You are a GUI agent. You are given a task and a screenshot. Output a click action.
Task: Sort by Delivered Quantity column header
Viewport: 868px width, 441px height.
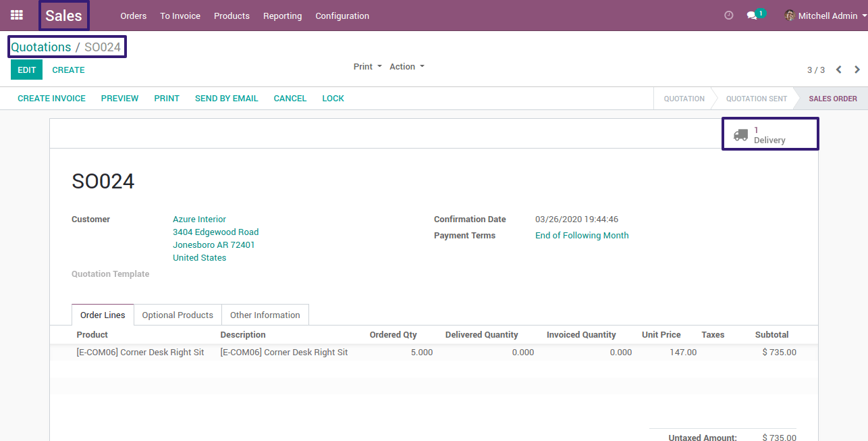coord(481,335)
